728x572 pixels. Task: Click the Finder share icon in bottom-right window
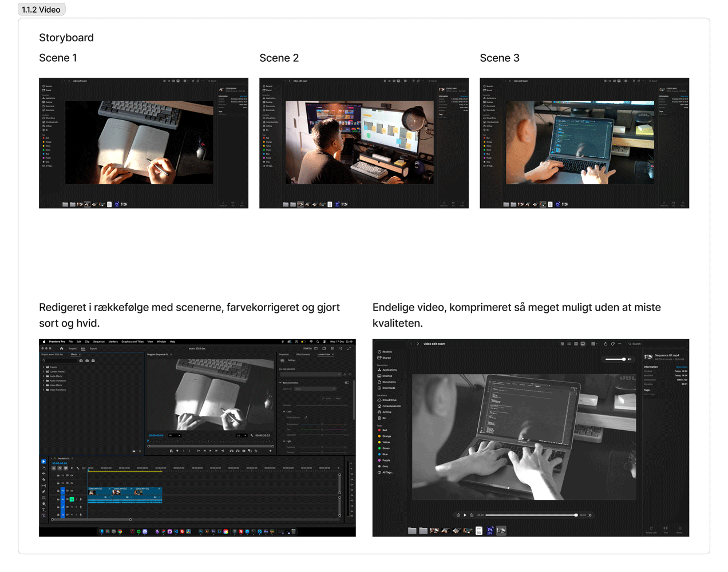pyautogui.click(x=606, y=344)
